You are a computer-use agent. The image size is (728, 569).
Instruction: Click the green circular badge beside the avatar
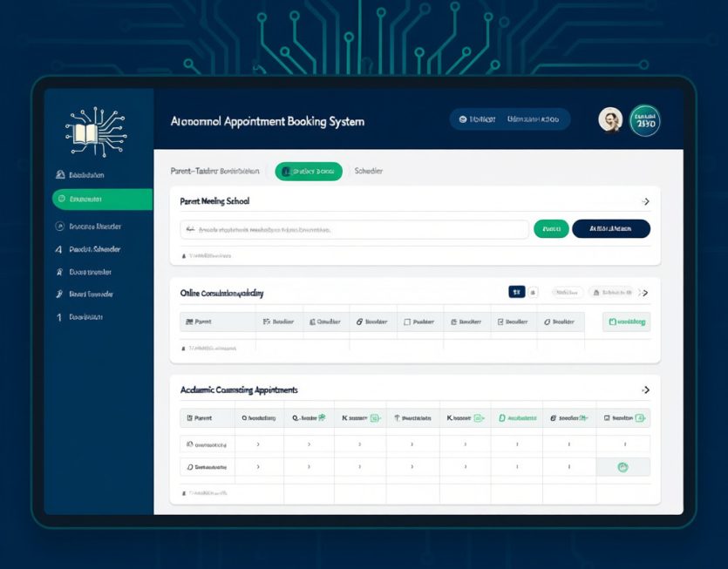click(644, 120)
